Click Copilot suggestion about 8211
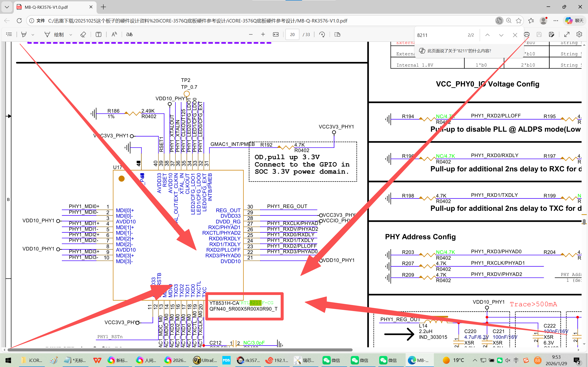The image size is (588, 367). click(x=459, y=51)
